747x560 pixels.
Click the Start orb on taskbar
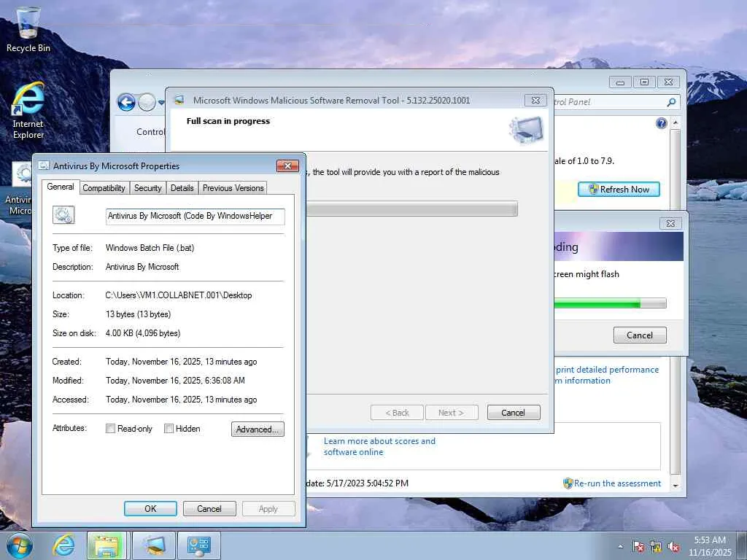point(19,545)
